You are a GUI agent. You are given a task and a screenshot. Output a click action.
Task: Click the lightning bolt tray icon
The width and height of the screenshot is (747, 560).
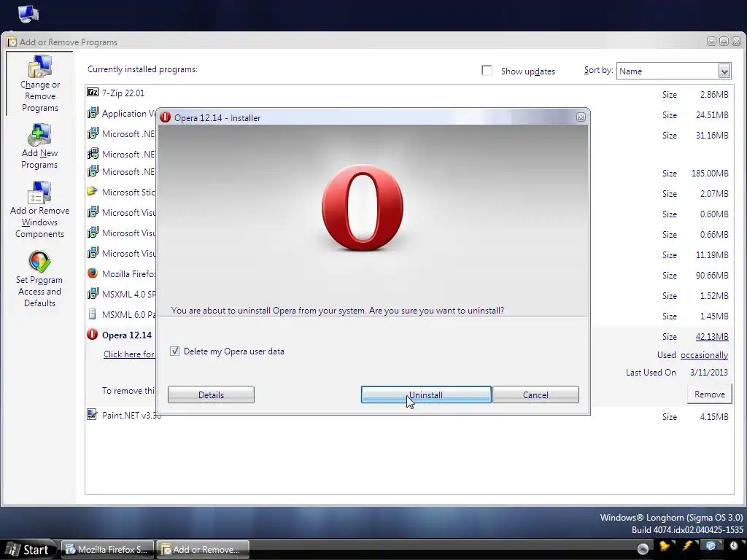(x=688, y=546)
